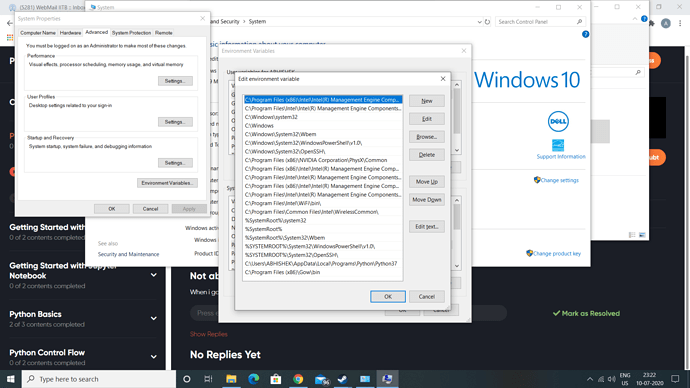
Task: Open the Mail app on the taskbar
Action: tap(322, 379)
